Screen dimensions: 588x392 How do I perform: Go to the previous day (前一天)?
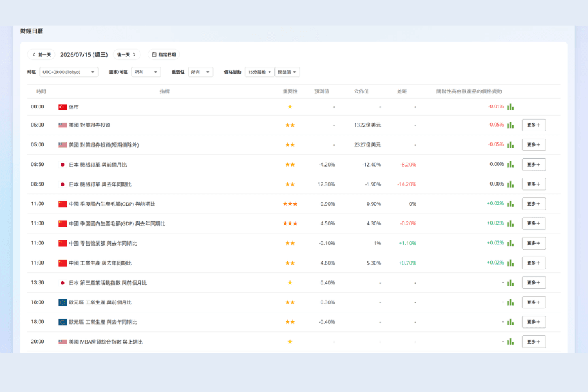coord(41,54)
